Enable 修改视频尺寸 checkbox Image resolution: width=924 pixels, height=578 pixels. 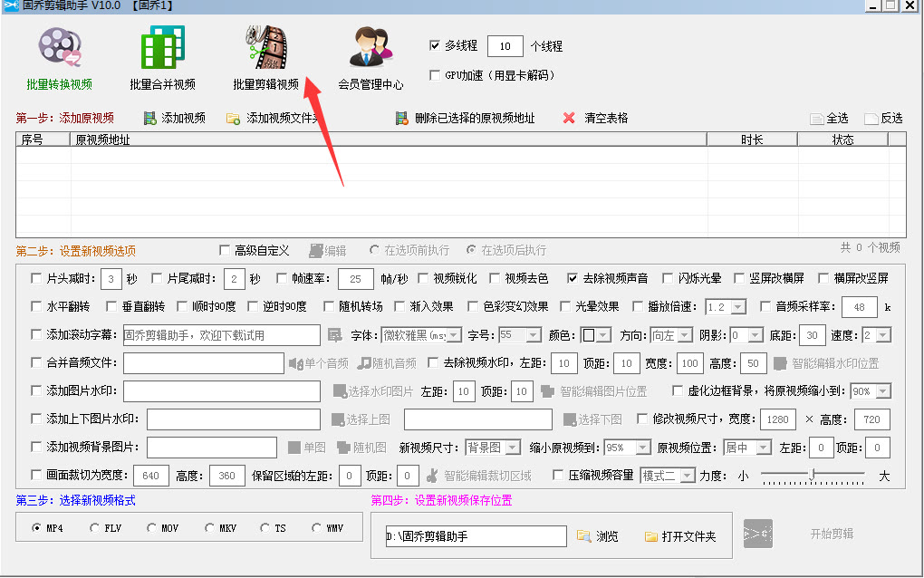[642, 419]
